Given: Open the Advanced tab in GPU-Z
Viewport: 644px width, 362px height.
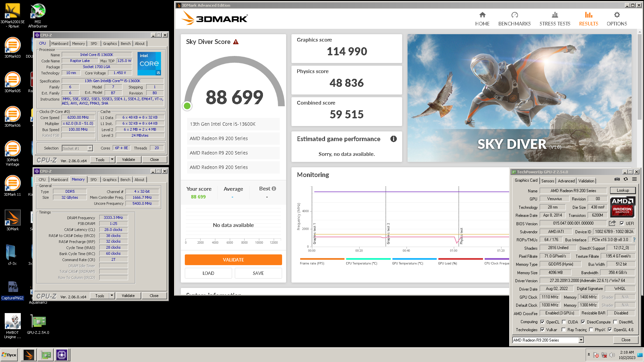Looking at the screenshot, I should point(566,181).
